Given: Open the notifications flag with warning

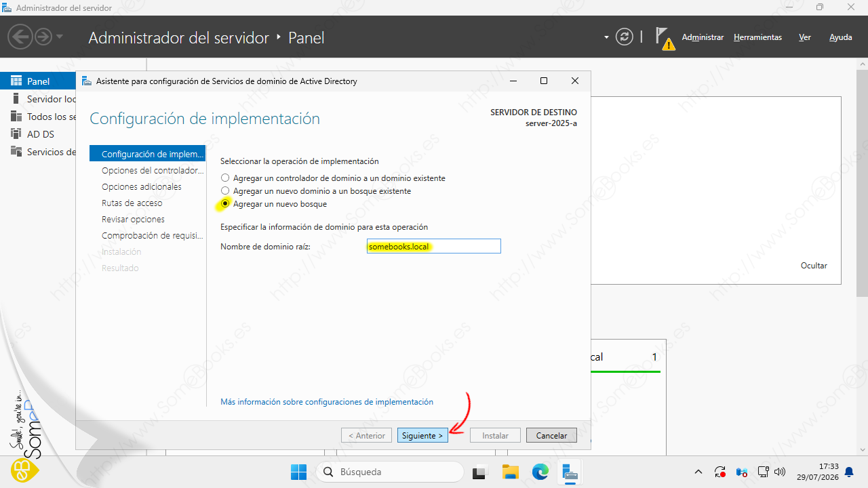Looking at the screenshot, I should [x=665, y=39].
